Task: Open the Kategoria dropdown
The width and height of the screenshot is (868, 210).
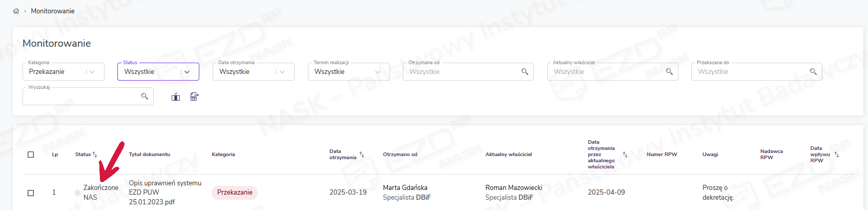Action: click(x=92, y=72)
